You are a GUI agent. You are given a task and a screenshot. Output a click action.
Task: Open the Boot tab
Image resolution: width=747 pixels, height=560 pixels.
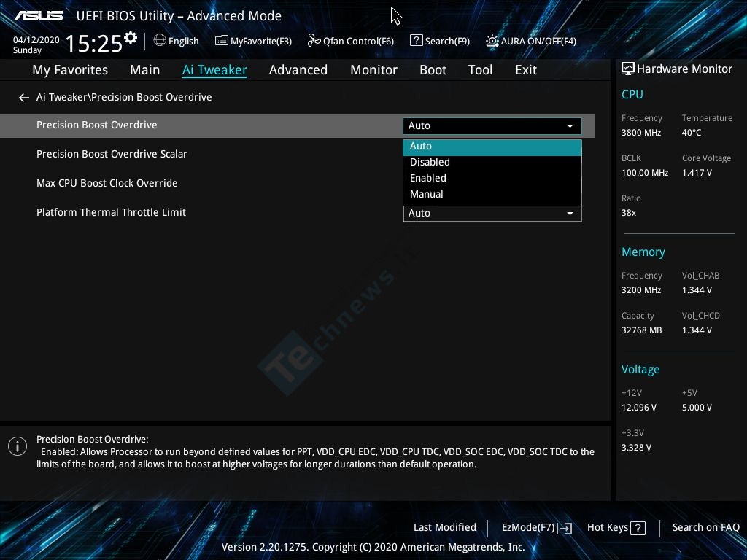click(433, 70)
